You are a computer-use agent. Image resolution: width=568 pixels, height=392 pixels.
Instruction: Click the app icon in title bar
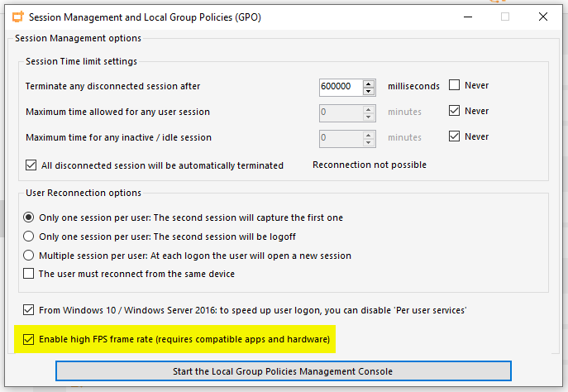[x=15, y=17]
